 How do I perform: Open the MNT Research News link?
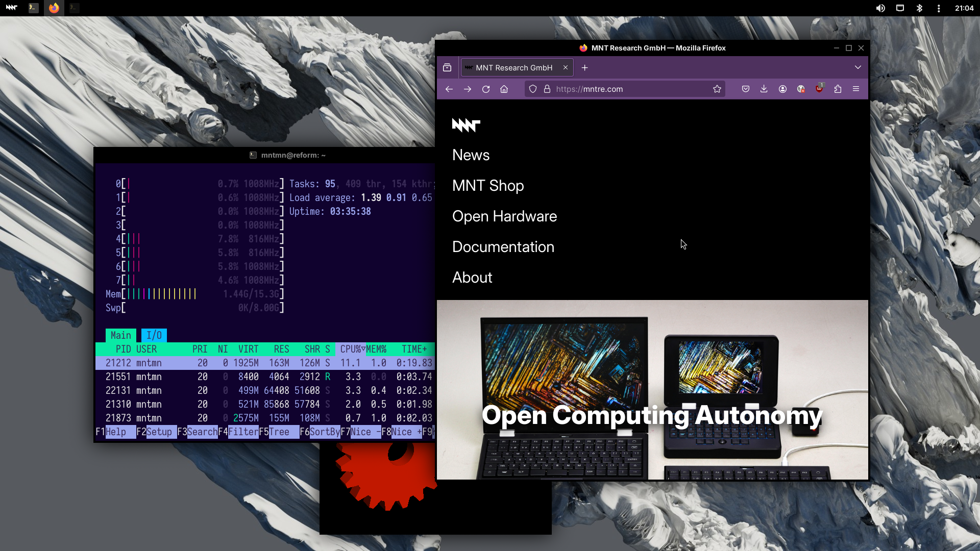(x=471, y=155)
